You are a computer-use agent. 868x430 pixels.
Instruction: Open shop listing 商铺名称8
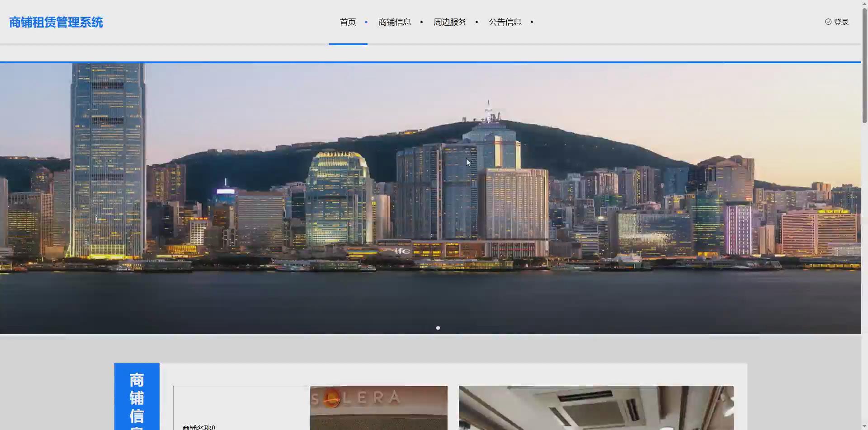click(199, 426)
